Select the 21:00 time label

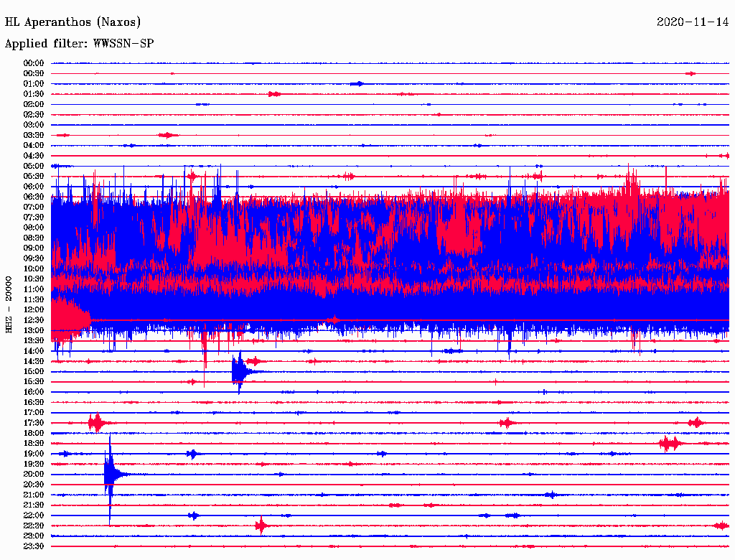pyautogui.click(x=34, y=495)
